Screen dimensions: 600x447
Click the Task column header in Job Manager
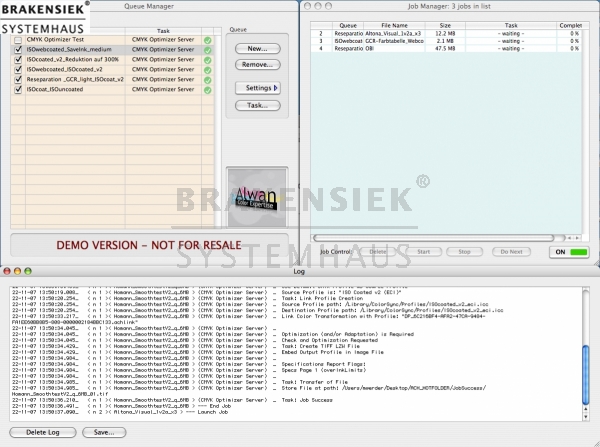[x=511, y=25]
